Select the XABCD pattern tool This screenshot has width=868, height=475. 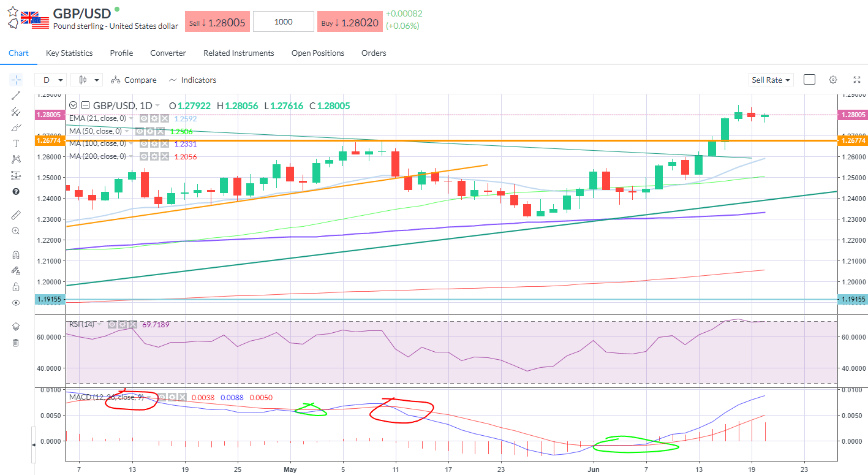click(x=16, y=159)
